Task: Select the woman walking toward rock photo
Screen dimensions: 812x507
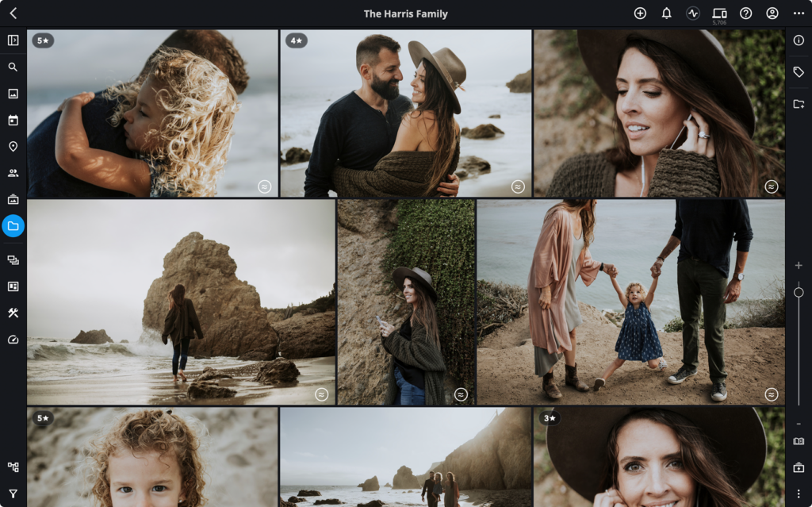Action: [x=181, y=302]
